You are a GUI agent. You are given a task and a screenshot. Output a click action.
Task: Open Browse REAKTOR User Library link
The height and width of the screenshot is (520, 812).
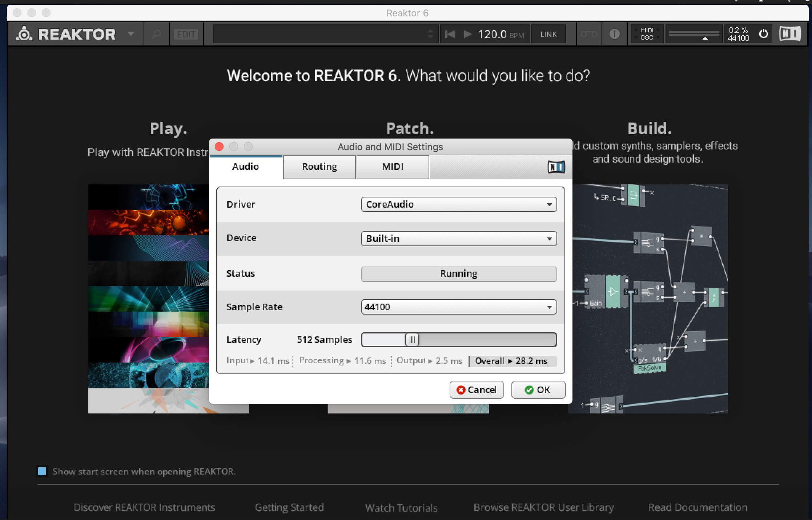[544, 507]
